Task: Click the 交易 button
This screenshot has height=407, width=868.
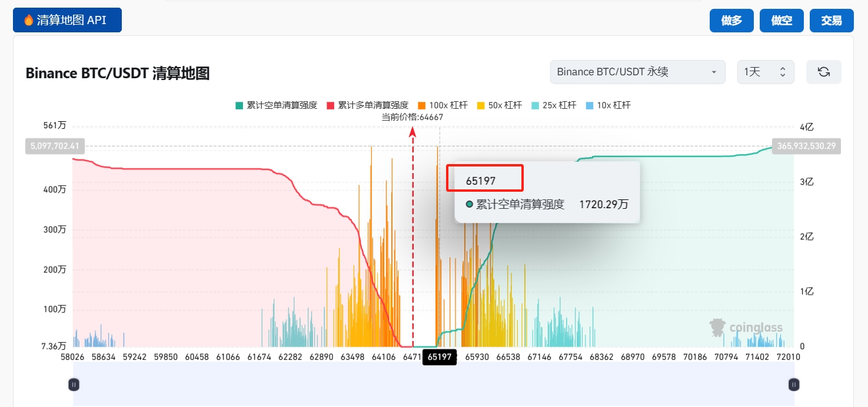Action: click(831, 21)
